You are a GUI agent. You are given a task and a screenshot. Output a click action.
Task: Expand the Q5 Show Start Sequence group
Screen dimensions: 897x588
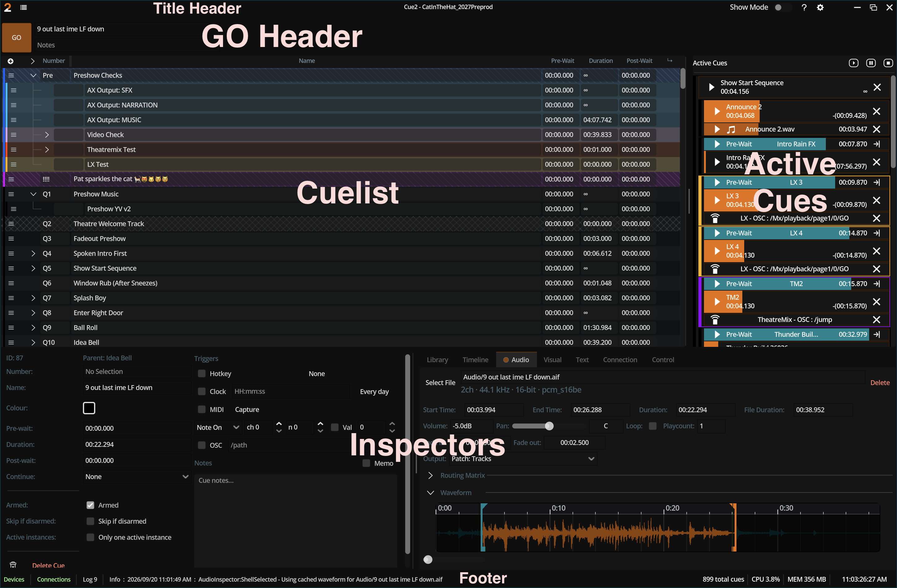(33, 268)
